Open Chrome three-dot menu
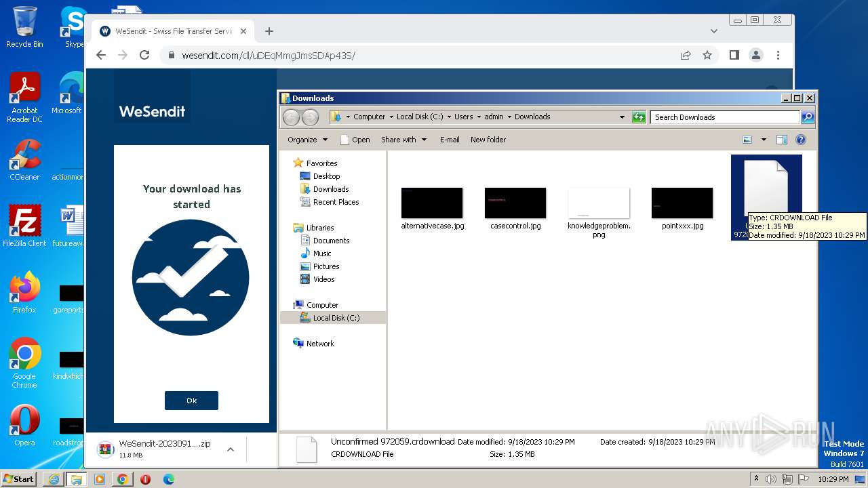This screenshot has width=868, height=488. click(x=778, y=55)
